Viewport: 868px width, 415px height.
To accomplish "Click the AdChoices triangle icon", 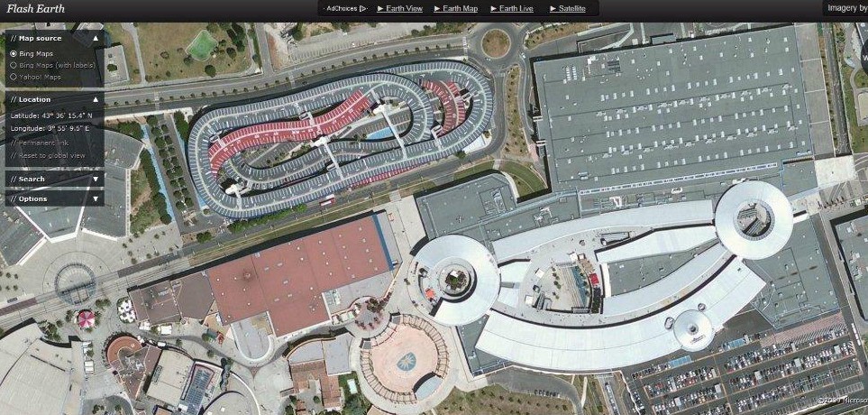I will point(363,8).
